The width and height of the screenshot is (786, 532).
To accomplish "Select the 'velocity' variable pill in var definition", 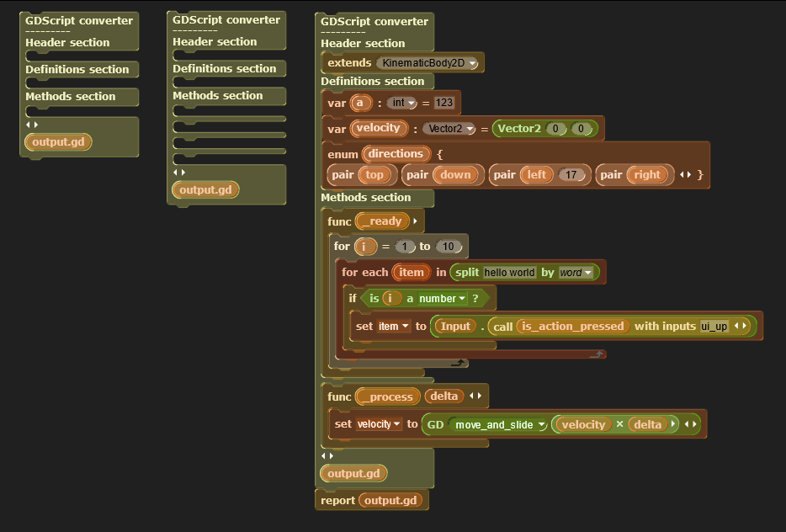I will (x=379, y=128).
